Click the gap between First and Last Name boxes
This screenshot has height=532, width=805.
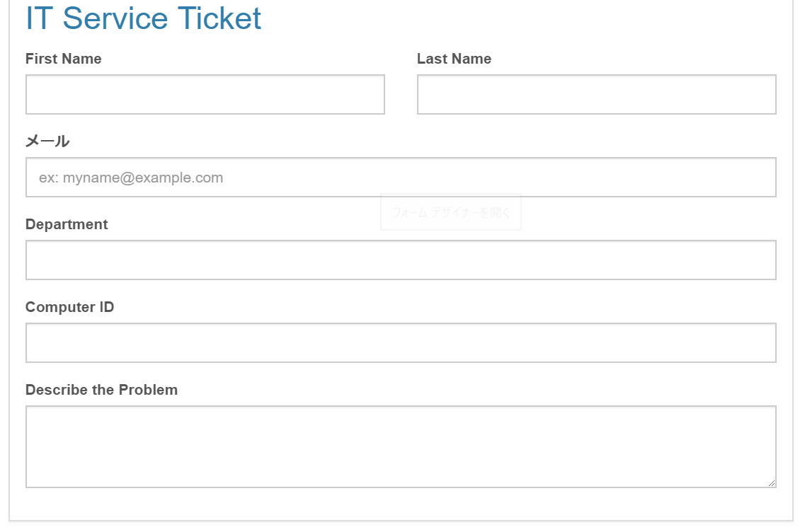click(401, 94)
